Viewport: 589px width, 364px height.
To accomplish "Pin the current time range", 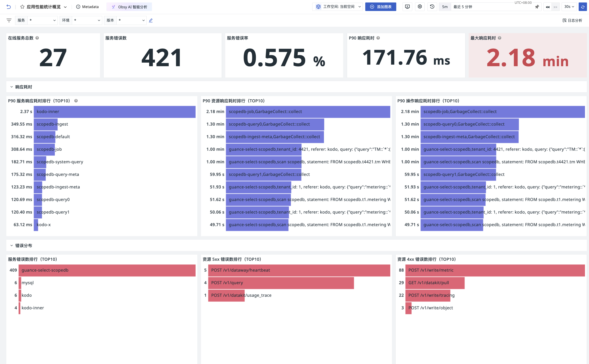I will click(537, 7).
